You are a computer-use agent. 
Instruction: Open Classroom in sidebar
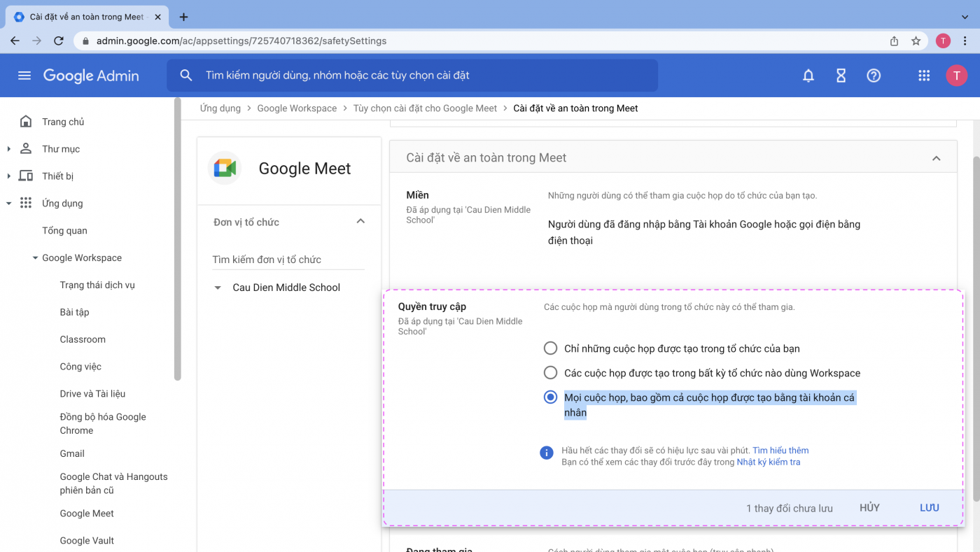[x=83, y=339]
